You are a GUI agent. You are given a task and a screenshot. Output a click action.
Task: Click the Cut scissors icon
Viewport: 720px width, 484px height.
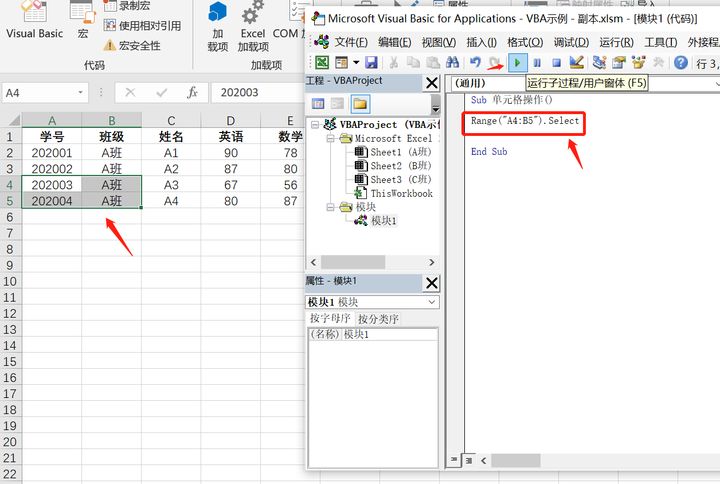394,62
